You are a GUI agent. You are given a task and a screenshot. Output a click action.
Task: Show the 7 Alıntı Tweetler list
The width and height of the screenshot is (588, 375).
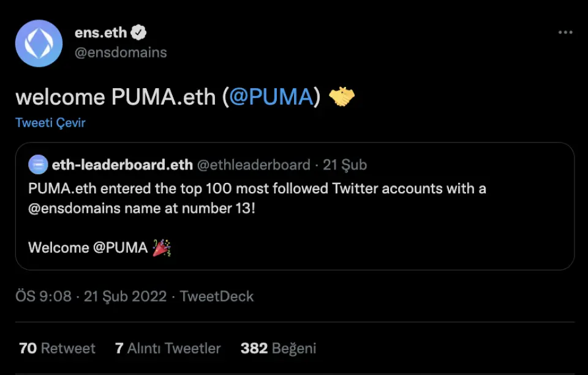tap(167, 349)
